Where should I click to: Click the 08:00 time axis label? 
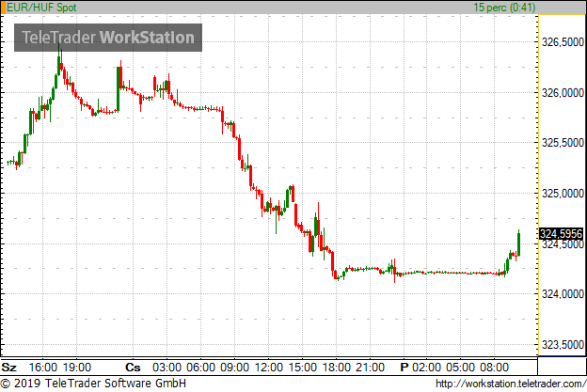pyautogui.click(x=494, y=368)
